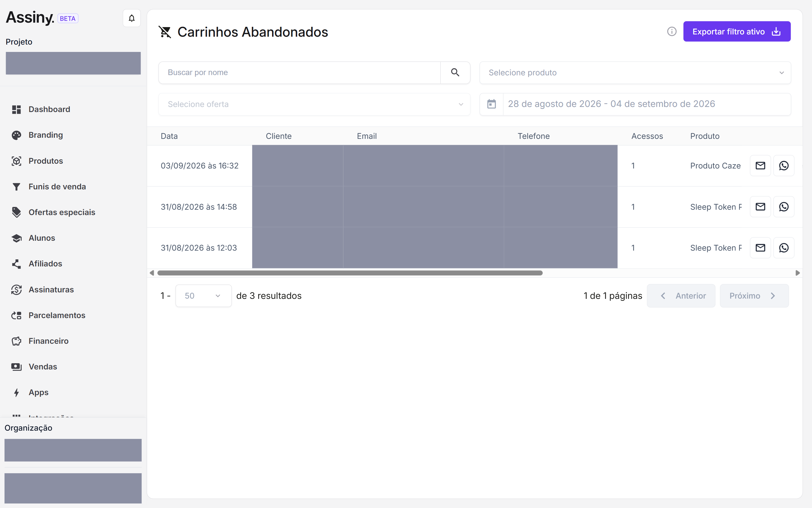
Task: Click the 03/09/2026 às 16:32 cell
Action: coord(199,166)
